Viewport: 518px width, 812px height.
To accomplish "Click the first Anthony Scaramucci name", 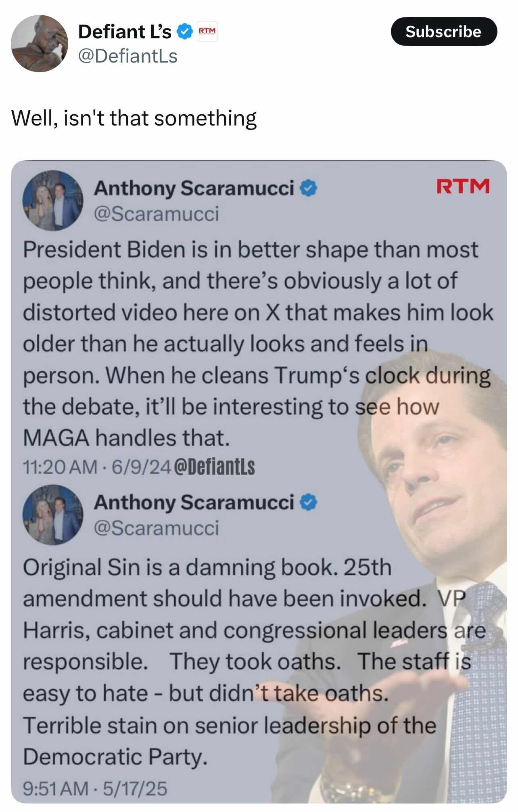I will click(x=194, y=188).
